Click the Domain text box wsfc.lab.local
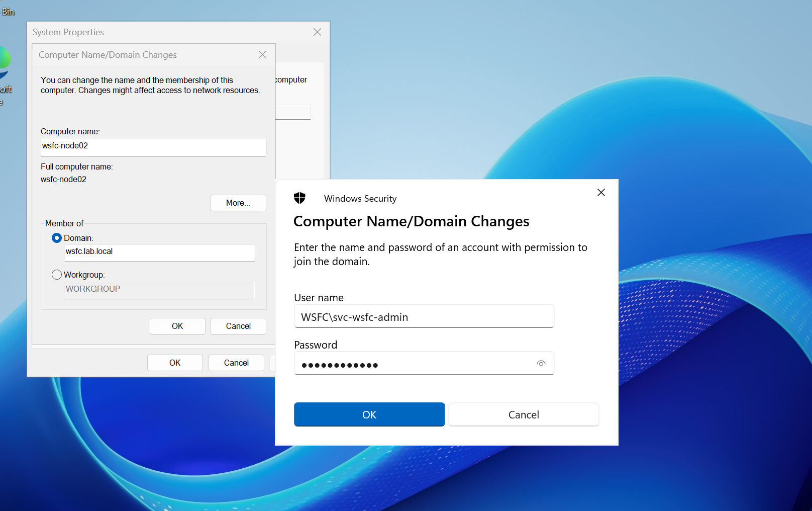The image size is (812, 511). (160, 253)
